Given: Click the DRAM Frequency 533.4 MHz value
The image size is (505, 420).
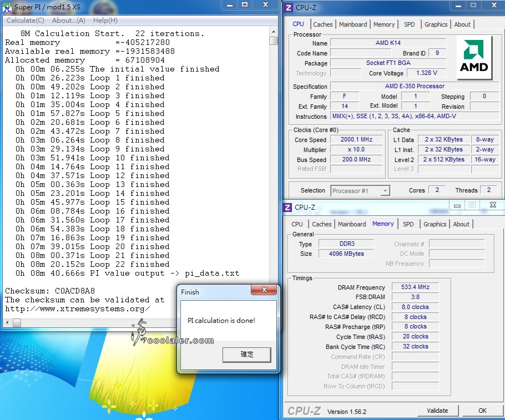Looking at the screenshot, I should pos(416,287).
